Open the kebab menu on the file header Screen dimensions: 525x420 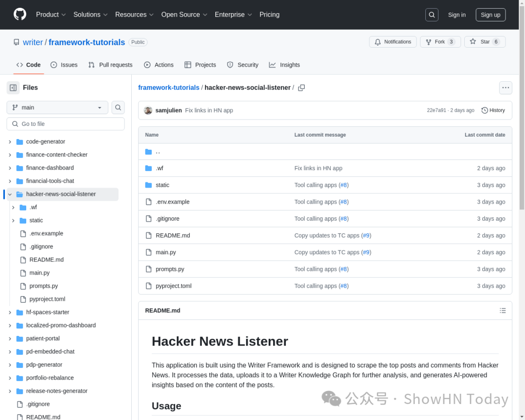(506, 87)
